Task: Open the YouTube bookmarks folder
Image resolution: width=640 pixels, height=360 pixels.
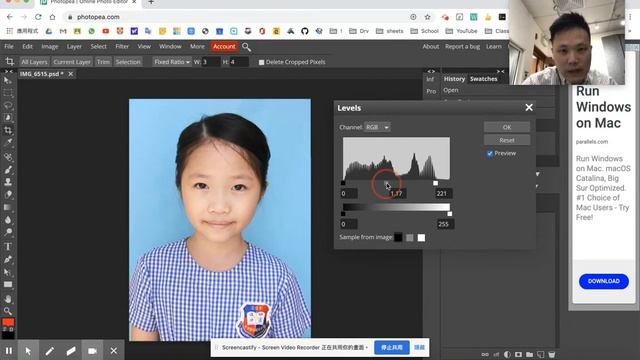Action: tap(461, 31)
